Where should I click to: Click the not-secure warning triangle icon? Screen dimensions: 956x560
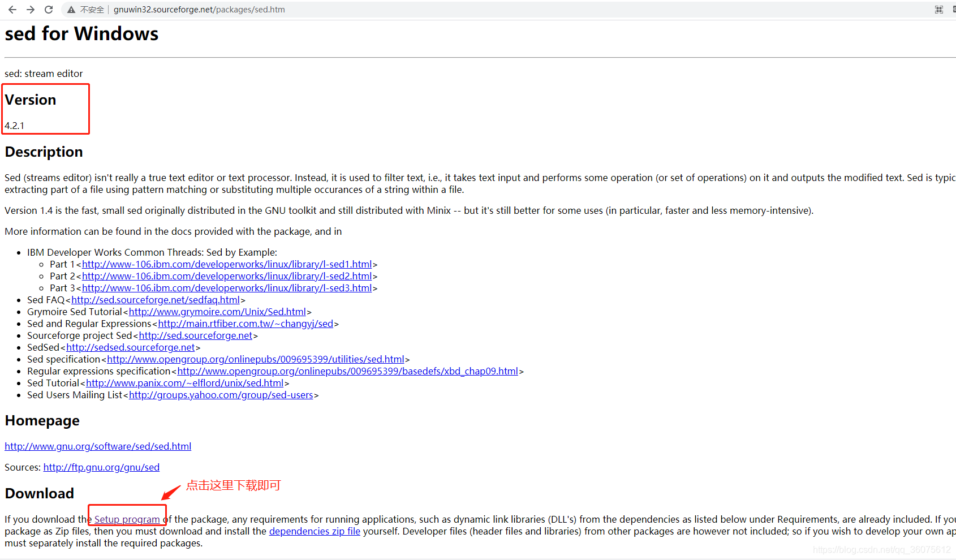pos(71,10)
